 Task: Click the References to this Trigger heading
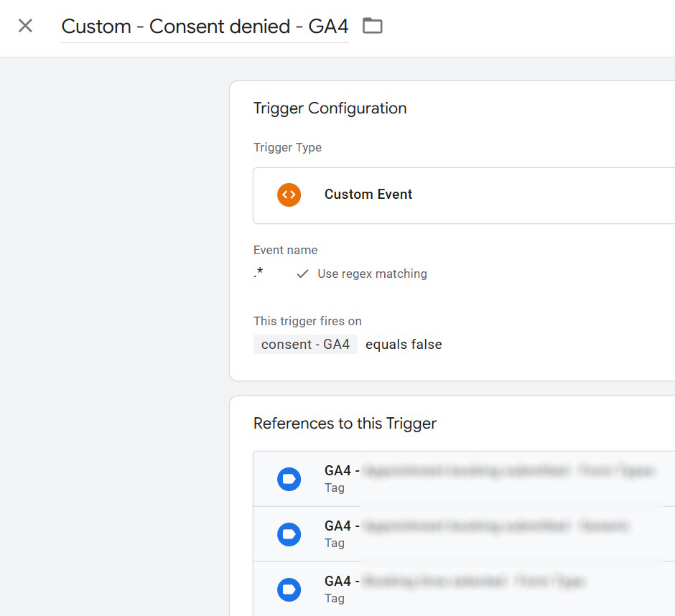click(x=345, y=424)
